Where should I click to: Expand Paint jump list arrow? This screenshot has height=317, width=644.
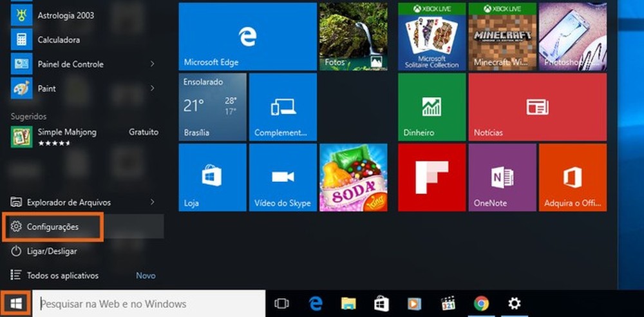(x=153, y=88)
